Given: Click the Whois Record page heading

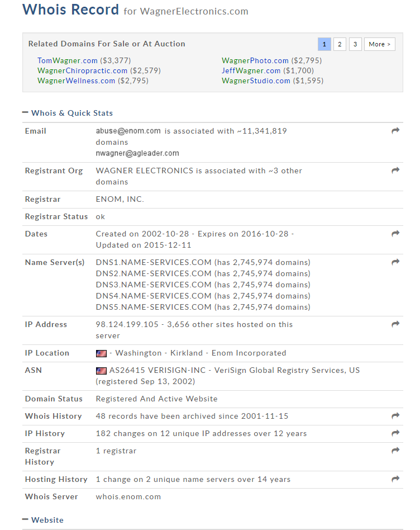Looking at the screenshot, I should (x=70, y=10).
